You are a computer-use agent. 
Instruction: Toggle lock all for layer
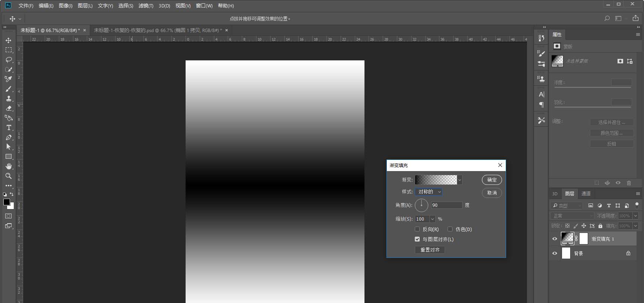(x=600, y=226)
